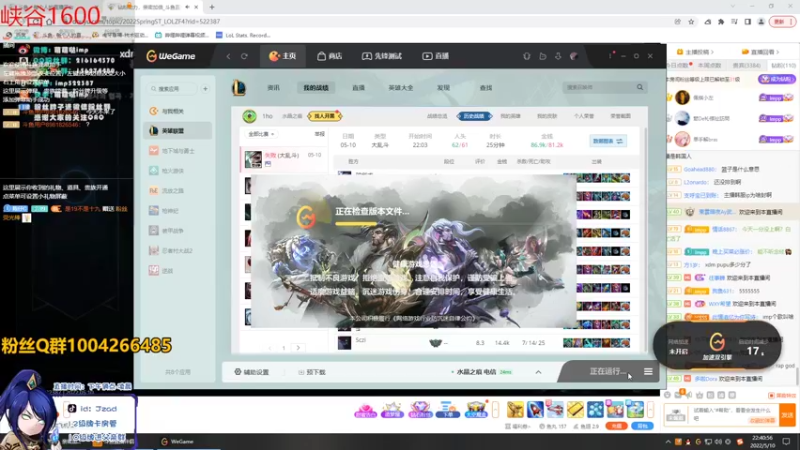Select the 历史战绩 sub-tab
The height and width of the screenshot is (450, 800).
tap(474, 116)
